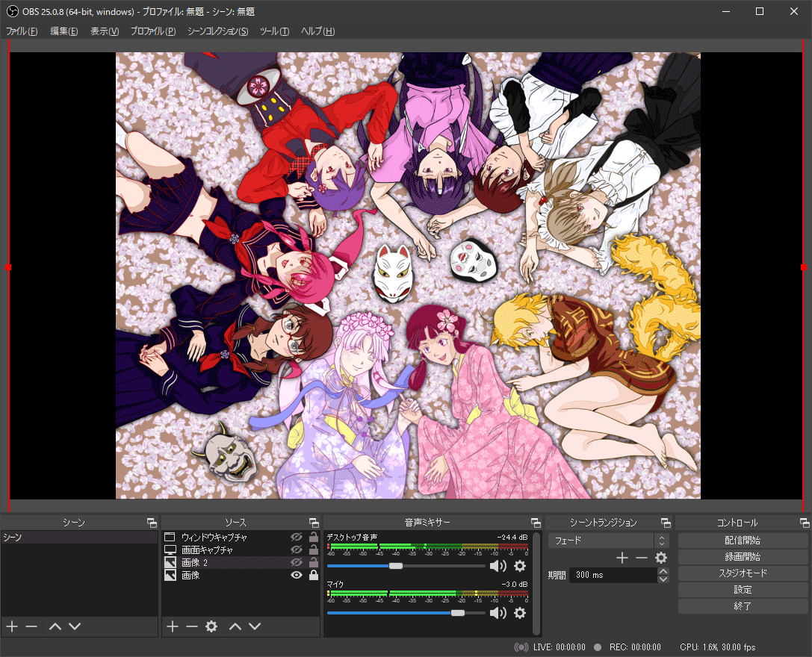Move source up in list
812x657 pixels.
pos(235,626)
